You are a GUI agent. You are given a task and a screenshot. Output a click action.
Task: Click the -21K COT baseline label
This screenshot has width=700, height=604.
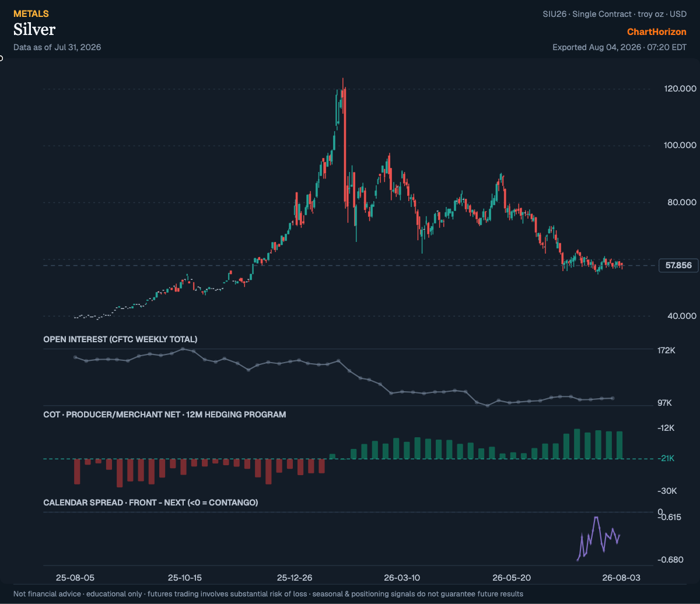click(666, 458)
